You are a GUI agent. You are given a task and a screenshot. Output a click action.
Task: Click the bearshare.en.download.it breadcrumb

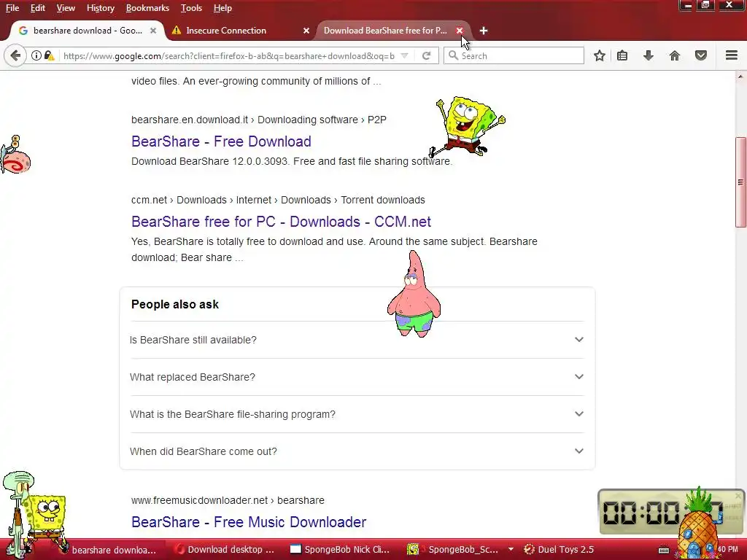(259, 120)
